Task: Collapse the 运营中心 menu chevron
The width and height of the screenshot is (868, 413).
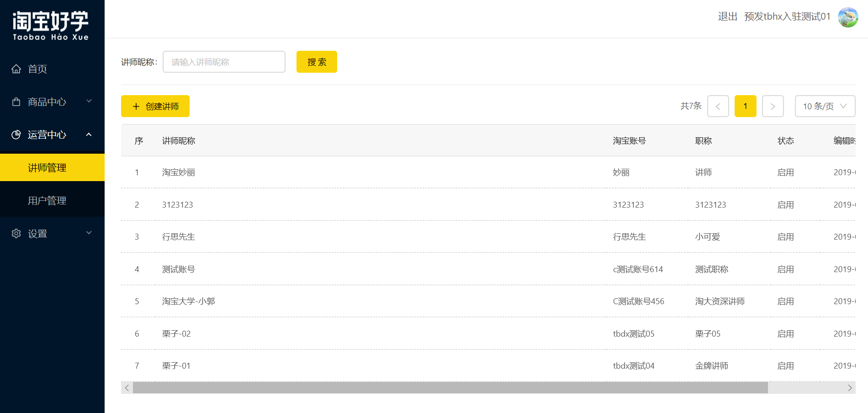Action: click(x=89, y=134)
